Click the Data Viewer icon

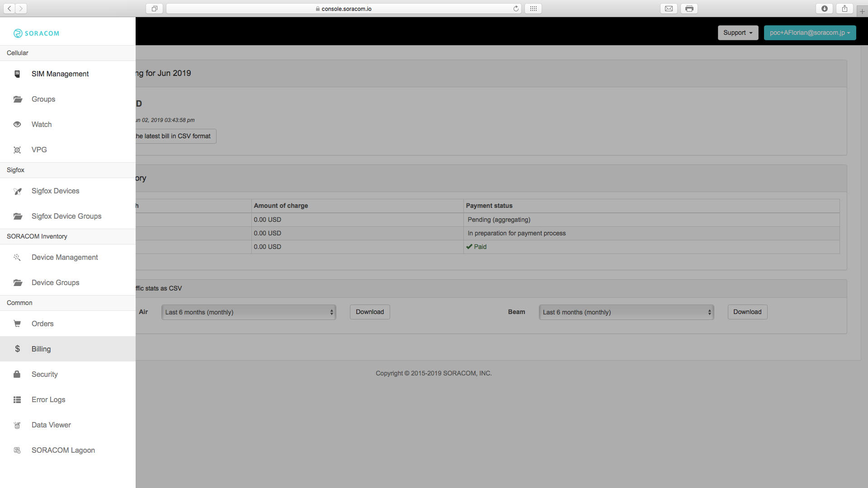[x=17, y=425]
